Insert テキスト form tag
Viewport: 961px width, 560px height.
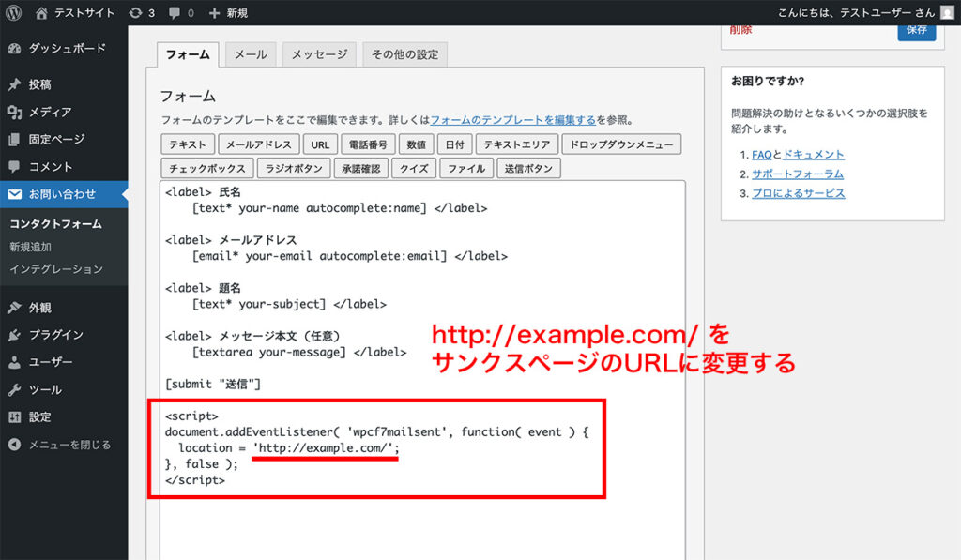tap(188, 144)
